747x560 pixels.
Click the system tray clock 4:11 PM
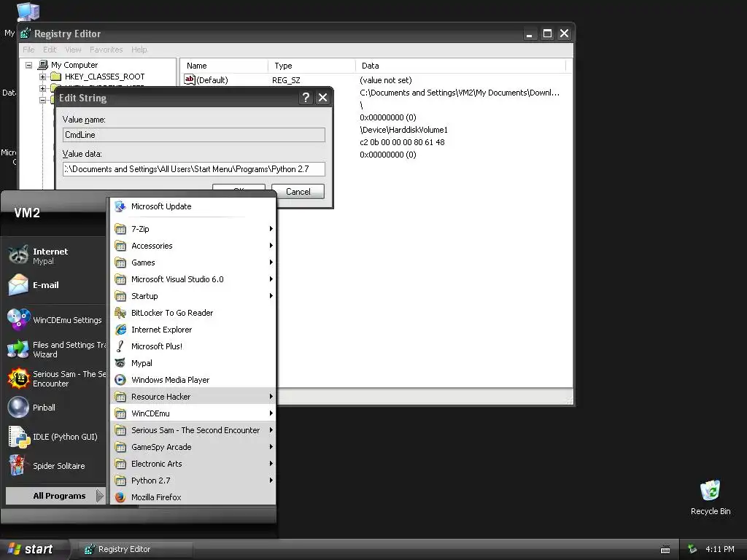(719, 549)
